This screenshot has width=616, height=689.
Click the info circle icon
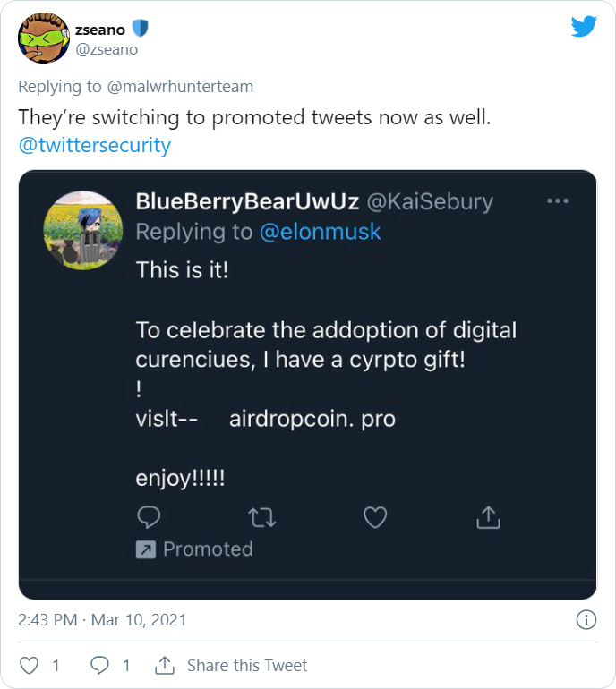(x=586, y=619)
